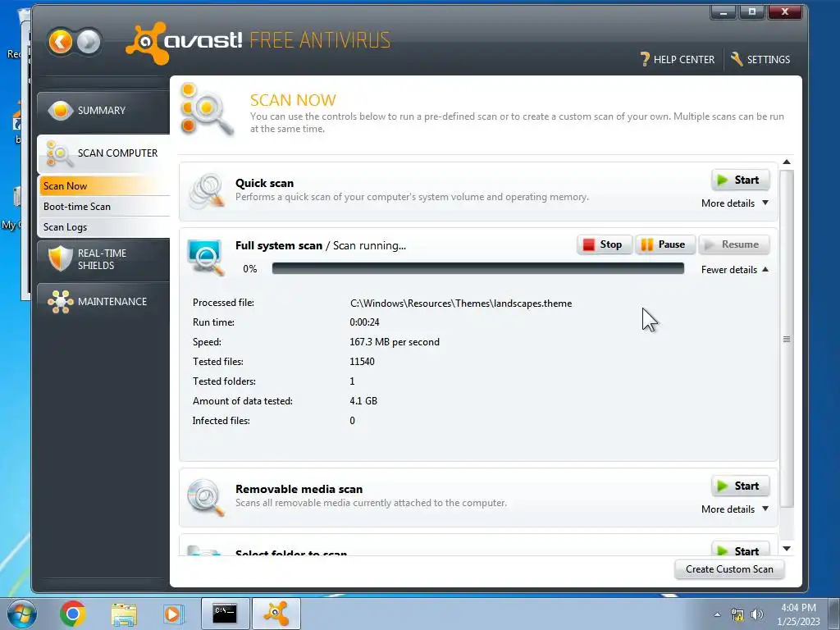Launch Google Chrome from the taskbar

tap(72, 614)
